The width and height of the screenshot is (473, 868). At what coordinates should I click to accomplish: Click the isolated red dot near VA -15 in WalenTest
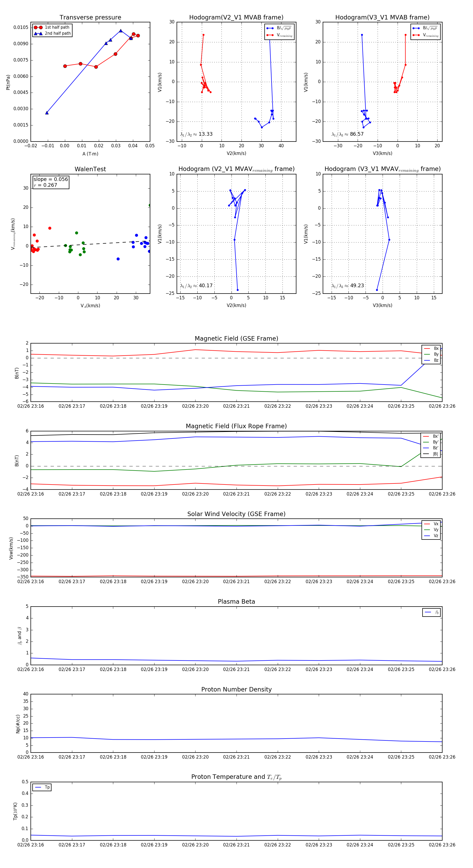tap(50, 228)
